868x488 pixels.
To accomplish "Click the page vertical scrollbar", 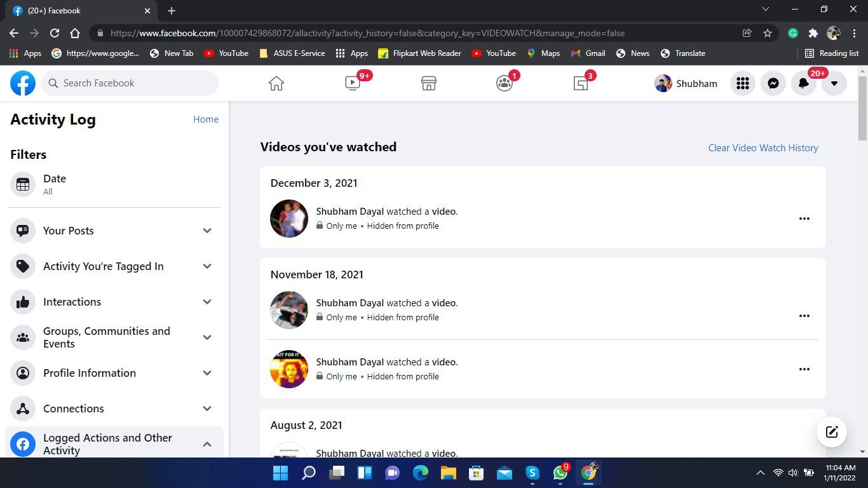I will pos(862,108).
